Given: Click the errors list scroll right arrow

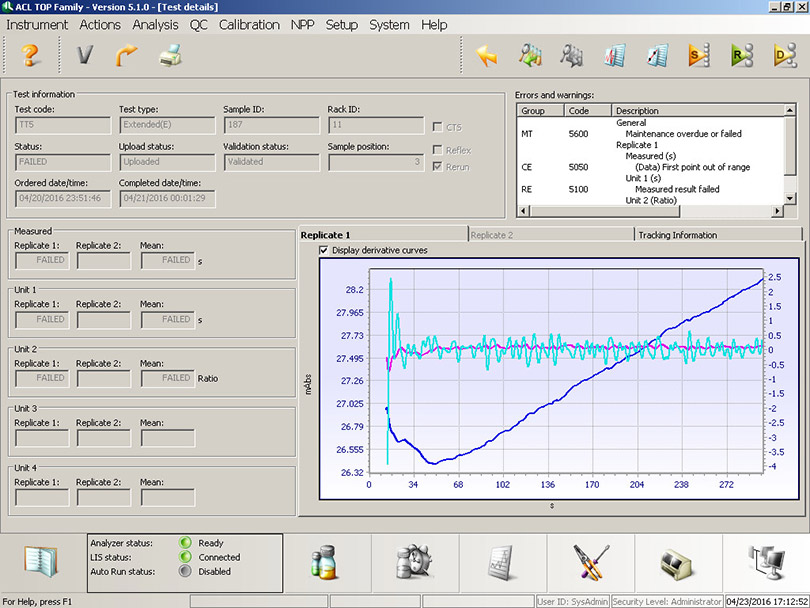Looking at the screenshot, I should pos(778,210).
